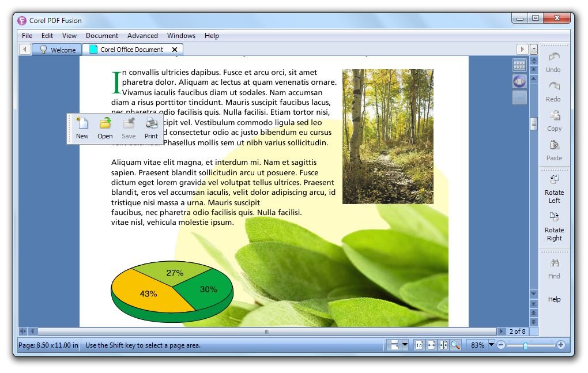Select the magnifier zoom tool in the status bar

point(455,345)
